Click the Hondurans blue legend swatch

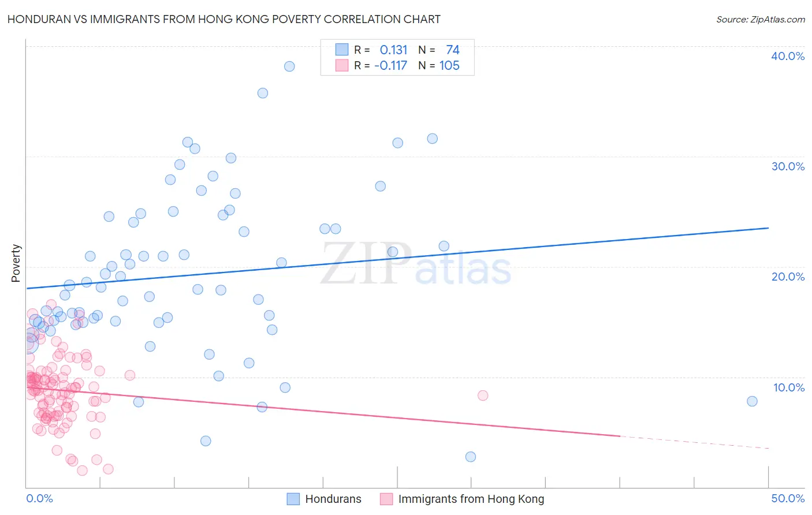coord(293,499)
